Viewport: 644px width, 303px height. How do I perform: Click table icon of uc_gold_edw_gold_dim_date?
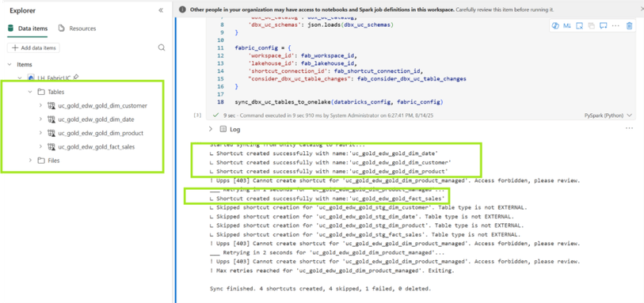51,119
